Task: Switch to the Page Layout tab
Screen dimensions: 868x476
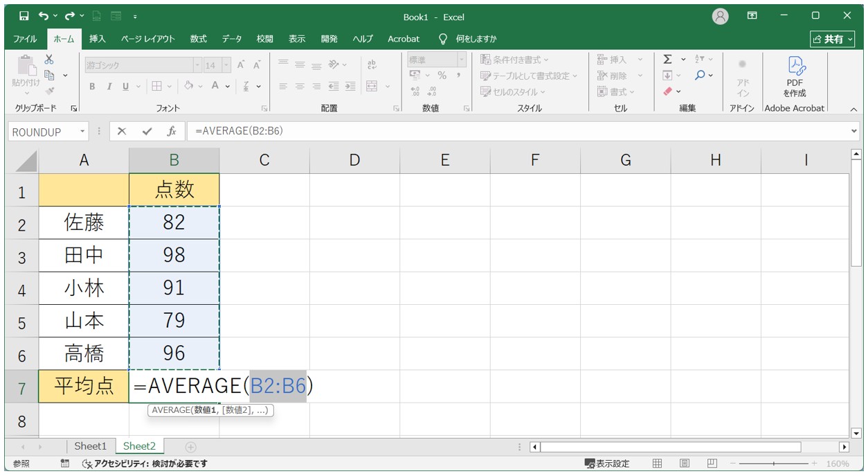Action: [x=148, y=39]
